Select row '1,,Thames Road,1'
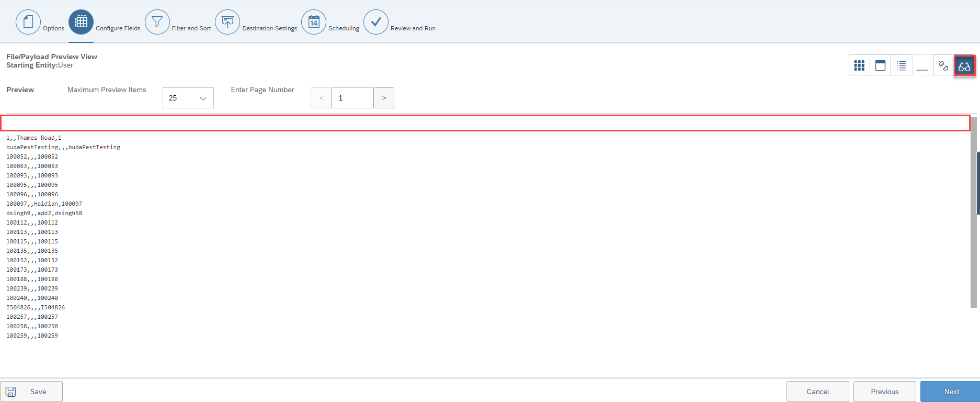Image resolution: width=980 pixels, height=402 pixels. (34, 138)
